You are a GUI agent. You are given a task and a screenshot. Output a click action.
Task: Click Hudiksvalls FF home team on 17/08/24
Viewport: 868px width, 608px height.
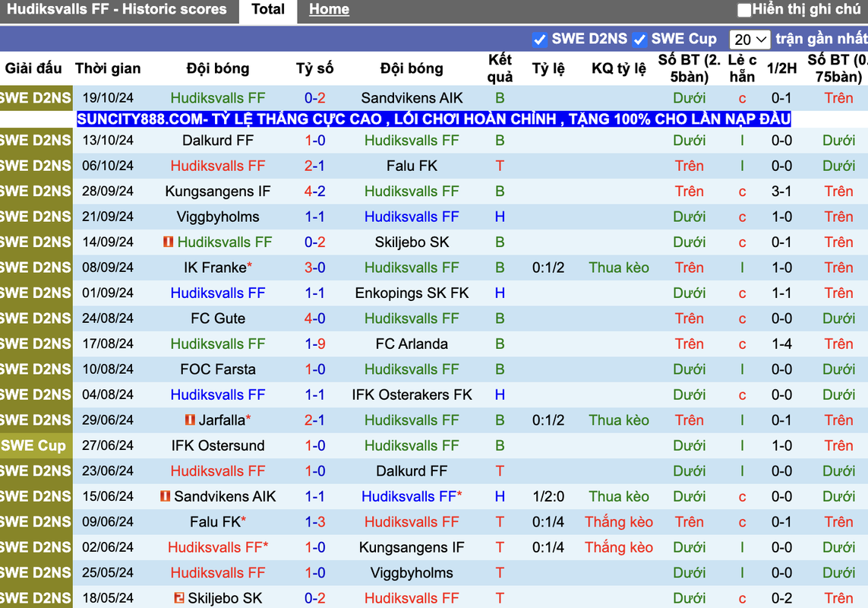(x=218, y=344)
